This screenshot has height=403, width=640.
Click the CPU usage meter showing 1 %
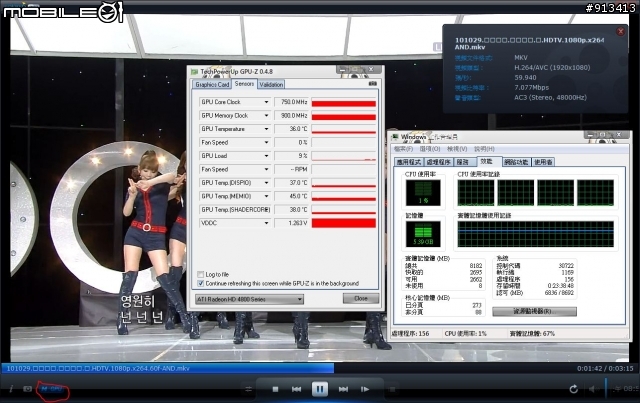423,193
